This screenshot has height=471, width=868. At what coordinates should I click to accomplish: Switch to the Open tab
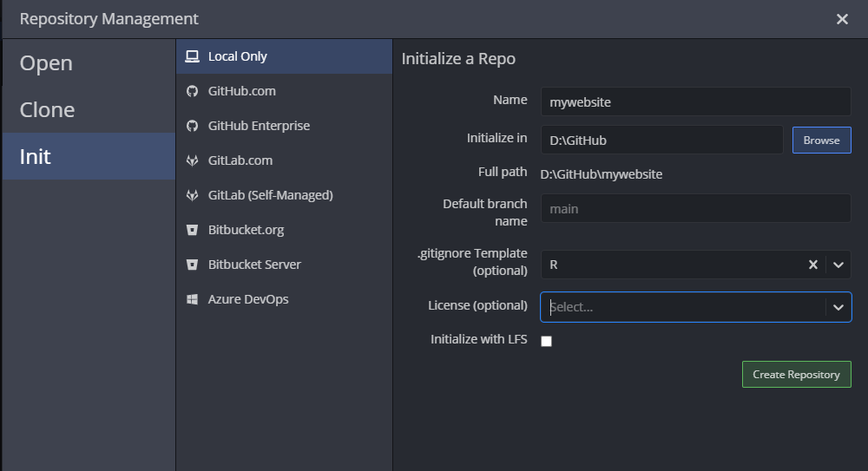[89, 62]
